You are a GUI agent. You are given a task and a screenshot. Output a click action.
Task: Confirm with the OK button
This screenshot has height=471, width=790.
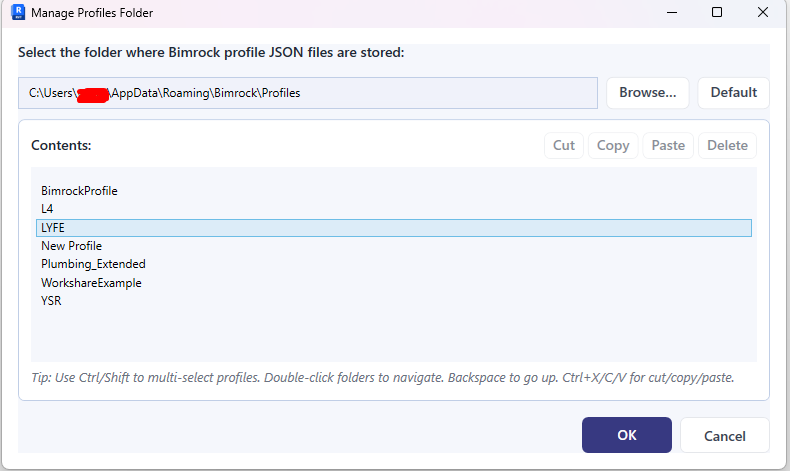627,435
